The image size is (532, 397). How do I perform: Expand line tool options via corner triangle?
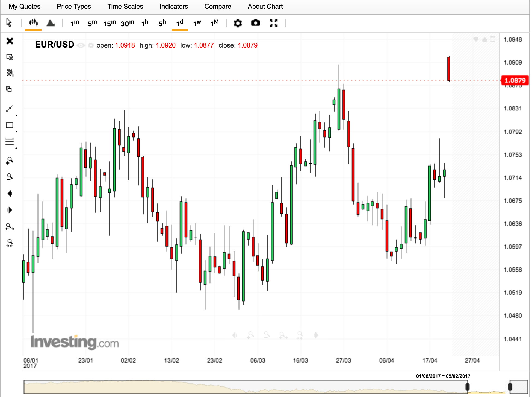[16, 115]
